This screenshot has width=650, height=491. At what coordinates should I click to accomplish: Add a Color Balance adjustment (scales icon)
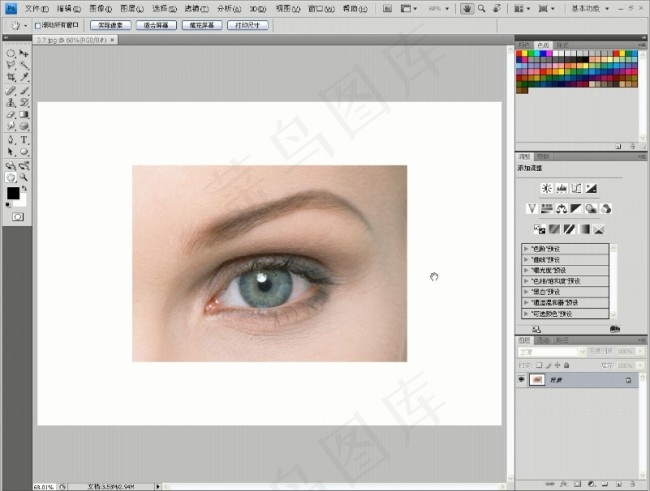561,209
